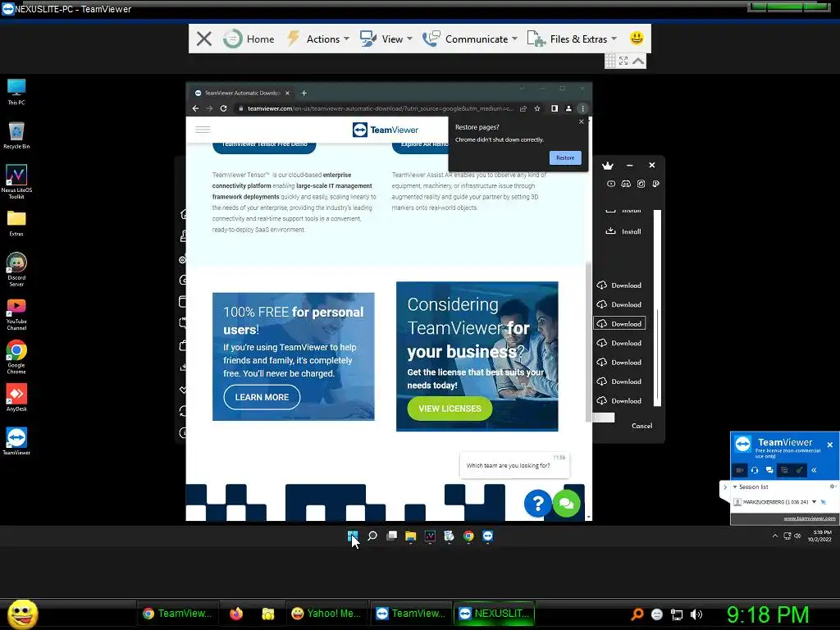Click Restore in the Restore pages popup
The width and height of the screenshot is (840, 630).
point(564,157)
